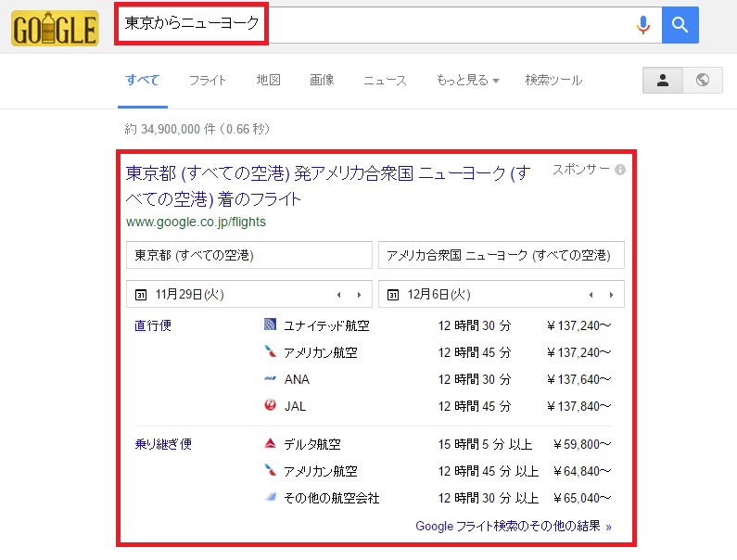This screenshot has width=737, height=560.
Task: Click price ¥65,040~
Action: 582,498
